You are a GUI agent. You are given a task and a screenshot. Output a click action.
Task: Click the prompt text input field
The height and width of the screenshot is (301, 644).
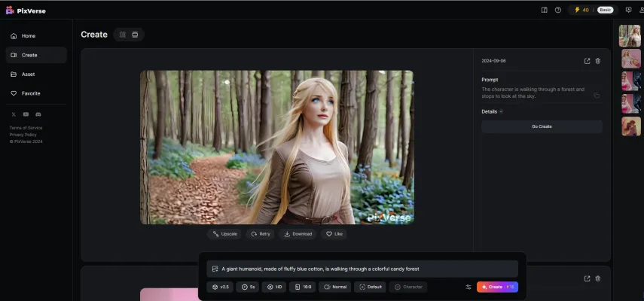362,269
